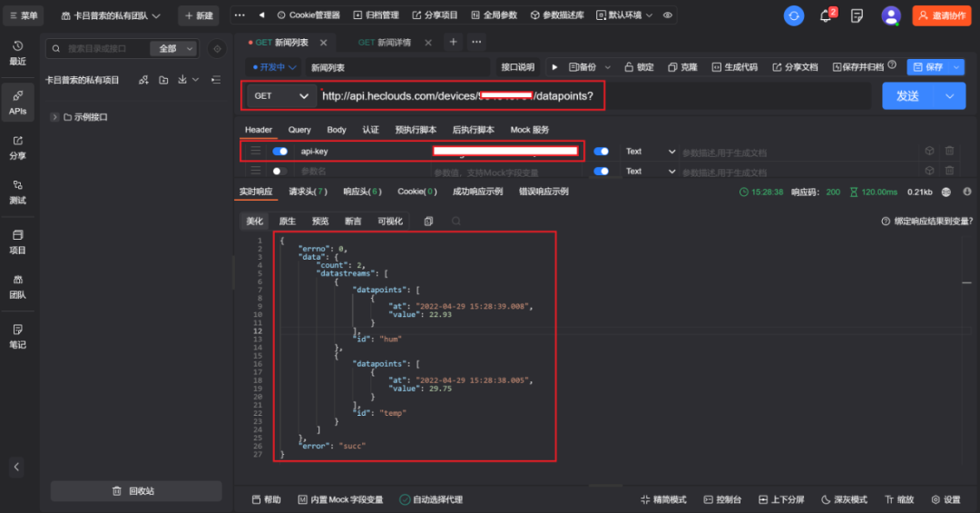
Task: Open the 团队 sidebar icon
Action: coord(17,287)
